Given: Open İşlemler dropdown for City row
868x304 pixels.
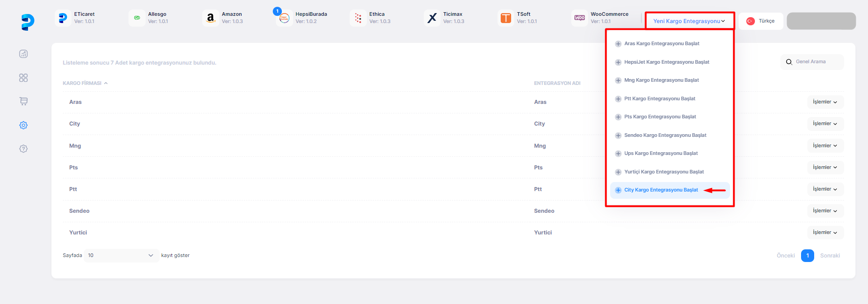Looking at the screenshot, I should coord(825,124).
